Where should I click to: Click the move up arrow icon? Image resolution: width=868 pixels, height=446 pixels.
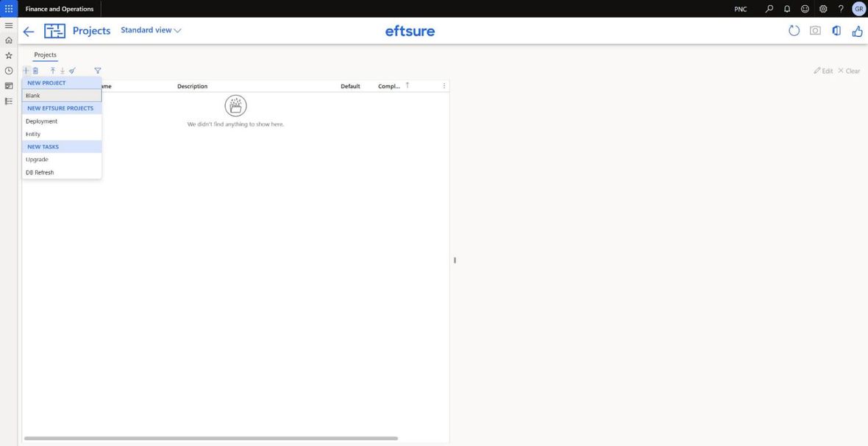52,71
